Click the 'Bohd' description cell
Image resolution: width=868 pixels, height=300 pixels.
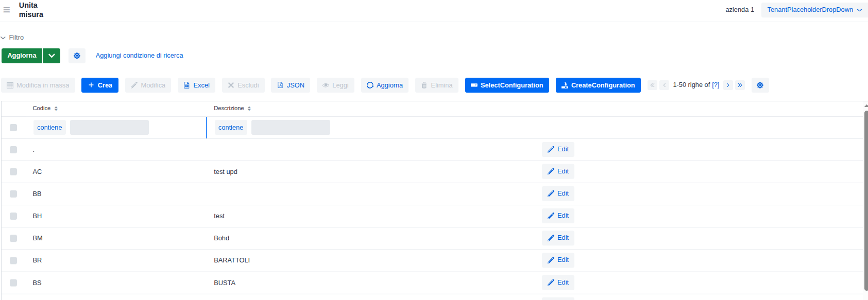pyautogui.click(x=222, y=238)
